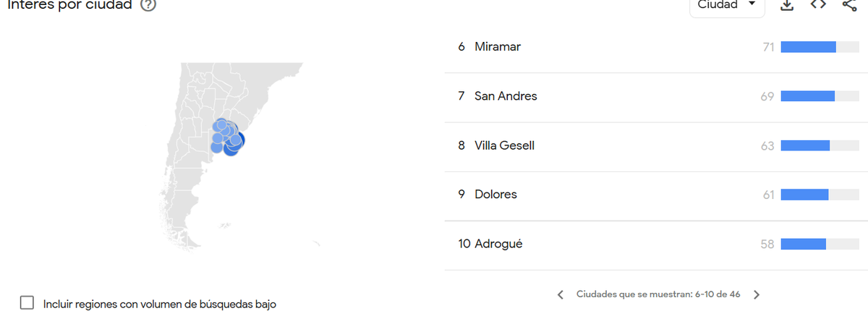Click the help icon beside Interés por ciudad
Image resolution: width=868 pixels, height=311 pixels.
click(x=148, y=5)
